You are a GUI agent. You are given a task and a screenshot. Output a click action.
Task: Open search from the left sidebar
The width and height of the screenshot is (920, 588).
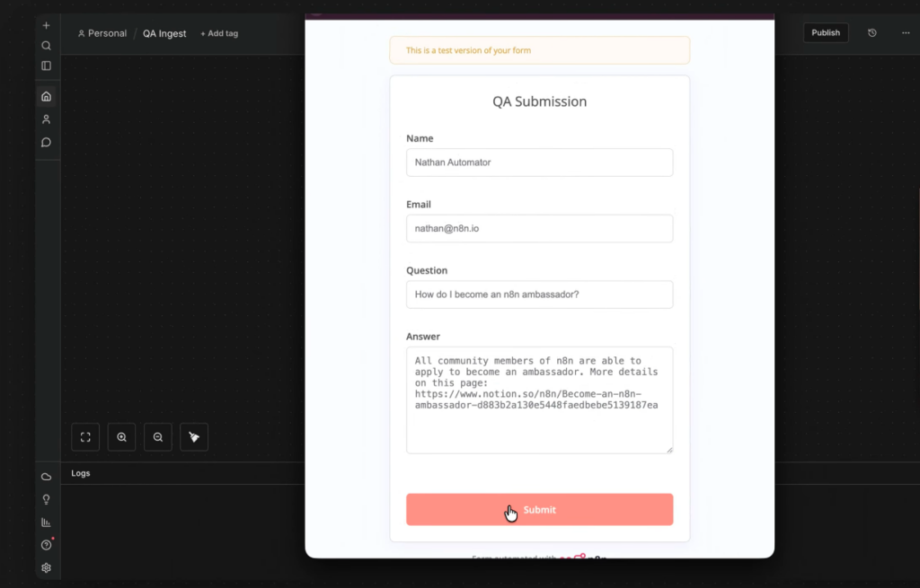pos(46,45)
